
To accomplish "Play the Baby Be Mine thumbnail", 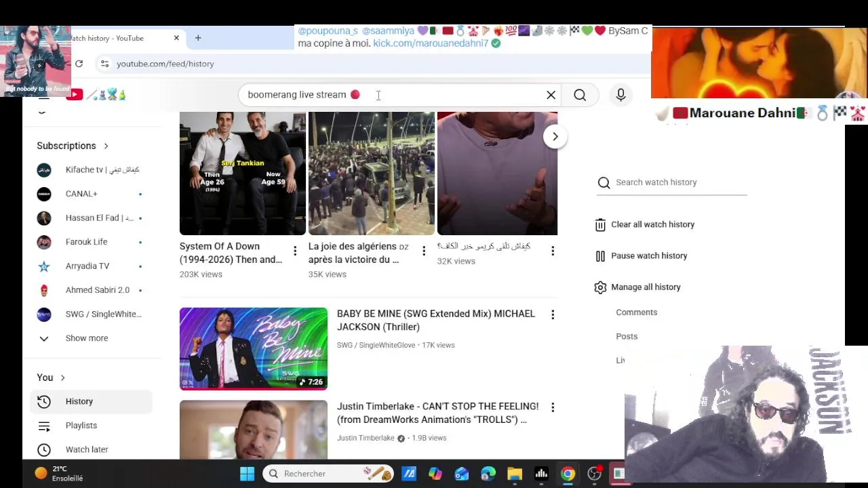I will point(254,349).
